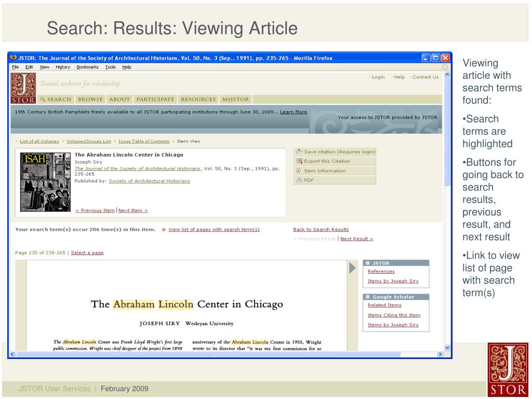
Task: Go to Next Item
Action: 133,210
